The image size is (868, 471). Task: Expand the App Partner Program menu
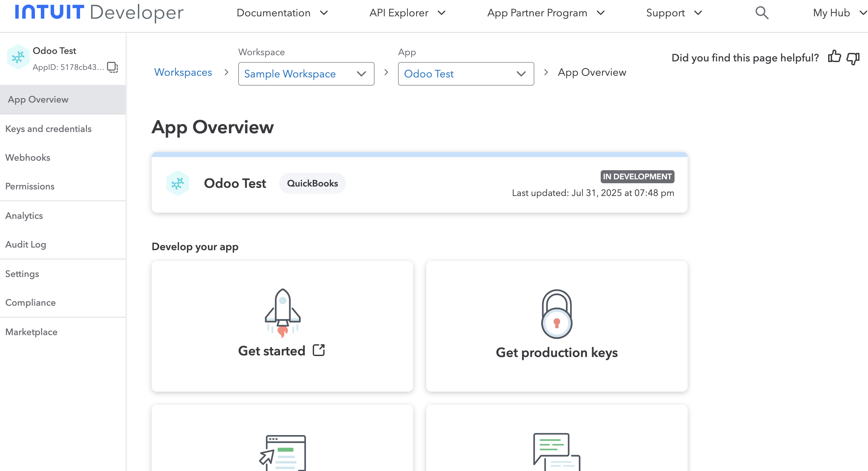[546, 13]
